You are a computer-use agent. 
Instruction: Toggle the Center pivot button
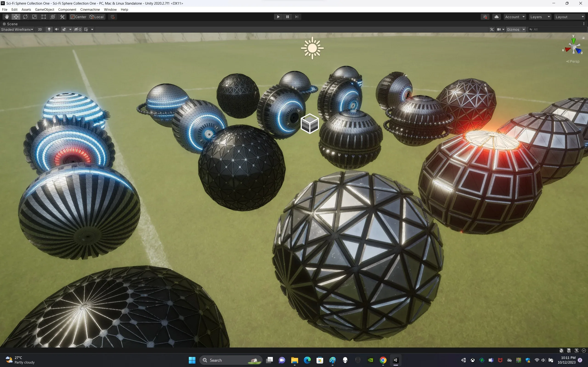pyautogui.click(x=78, y=17)
